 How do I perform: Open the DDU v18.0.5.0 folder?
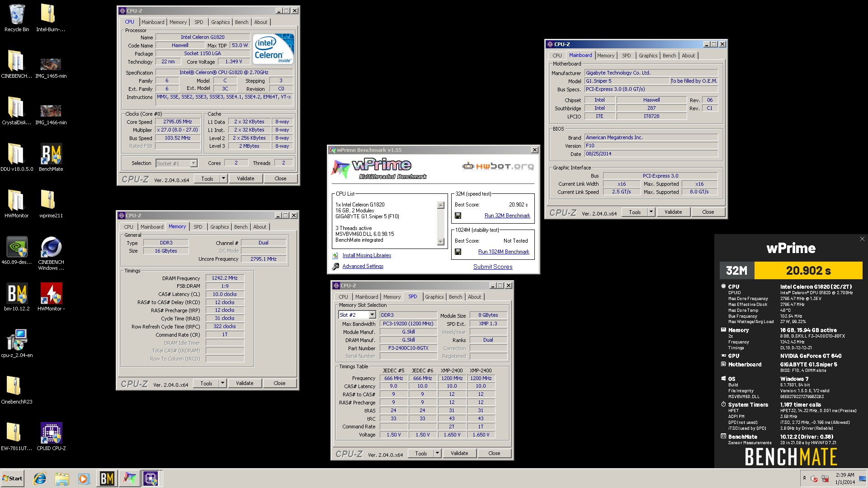[x=17, y=158]
